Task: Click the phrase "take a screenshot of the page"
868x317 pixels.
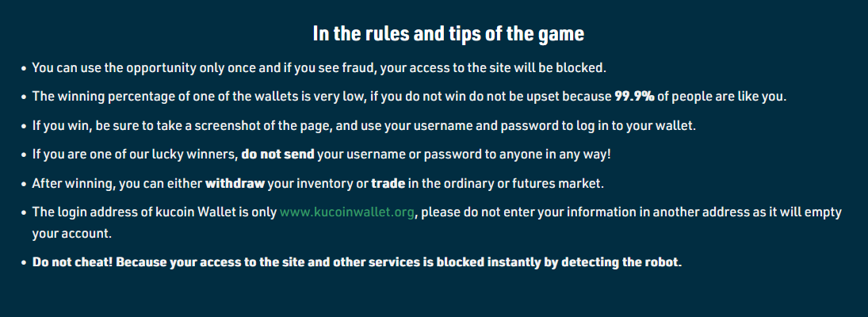Action: (245, 125)
